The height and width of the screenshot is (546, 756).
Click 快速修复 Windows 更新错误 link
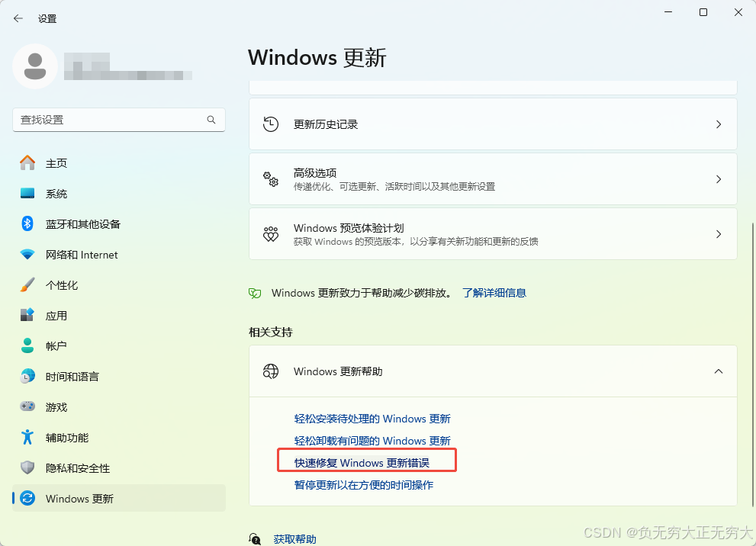(x=362, y=463)
